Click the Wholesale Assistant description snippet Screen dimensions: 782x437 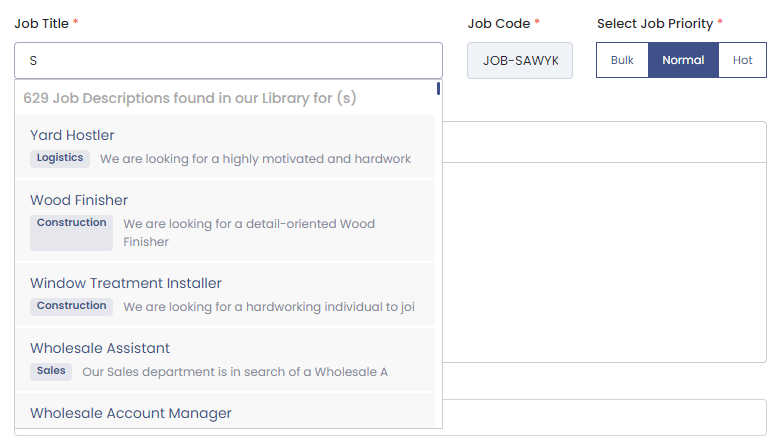(x=235, y=372)
